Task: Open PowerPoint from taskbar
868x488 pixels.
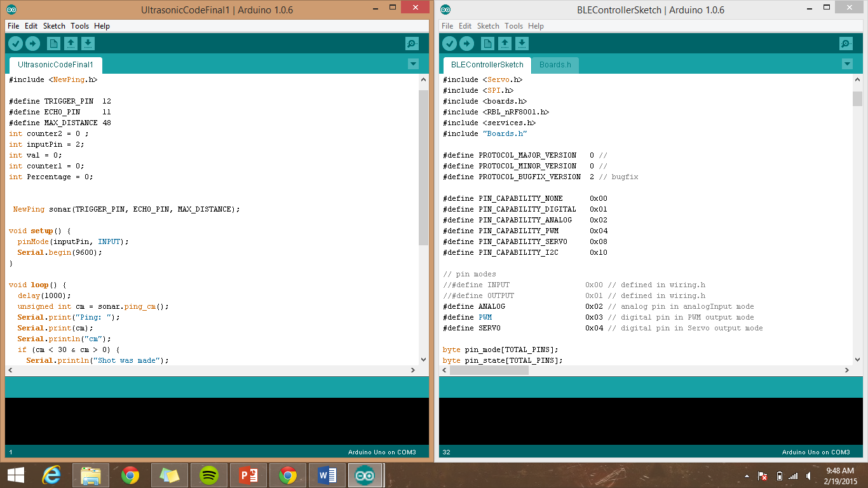Action: coord(248,475)
